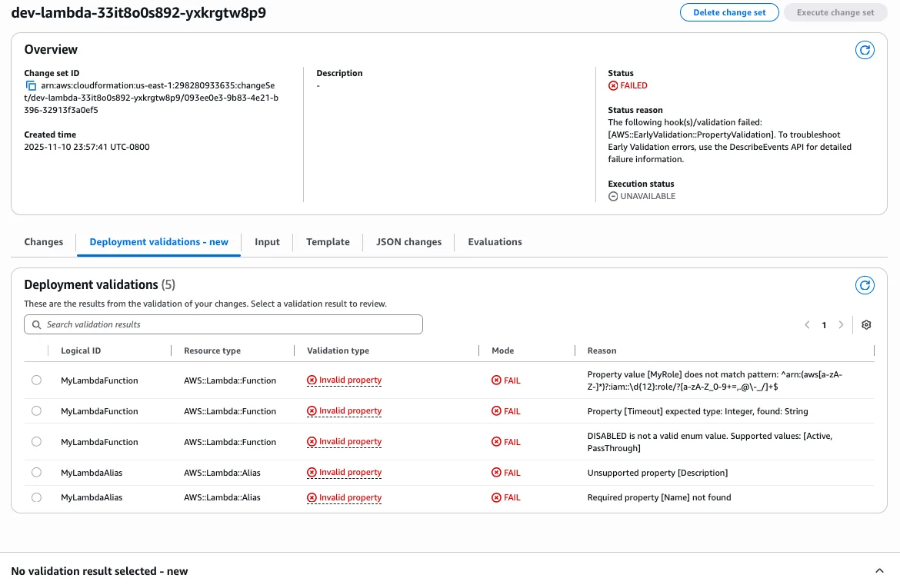The height and width of the screenshot is (588, 900).
Task: Click the MyLambdaFunction ID in Timeout row
Action: click(x=99, y=411)
